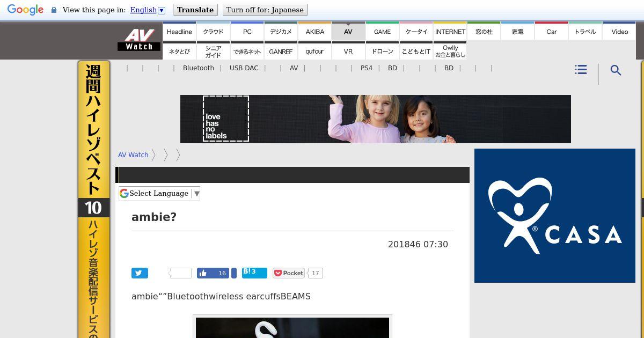Open the love has no labels banner ad
Screen dimensions: 644x338
point(376,119)
